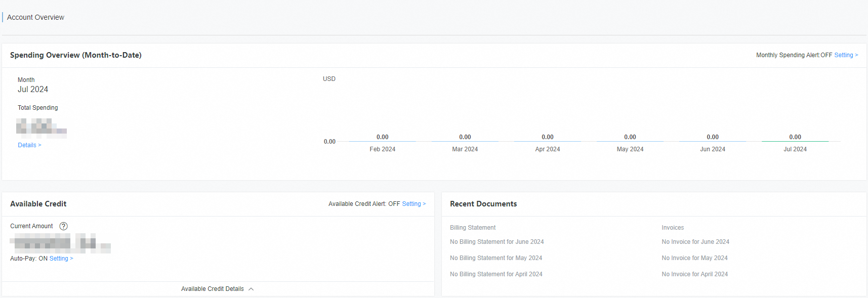
Task: Select 'No Billing Statement for June 2024'
Action: coord(497,242)
